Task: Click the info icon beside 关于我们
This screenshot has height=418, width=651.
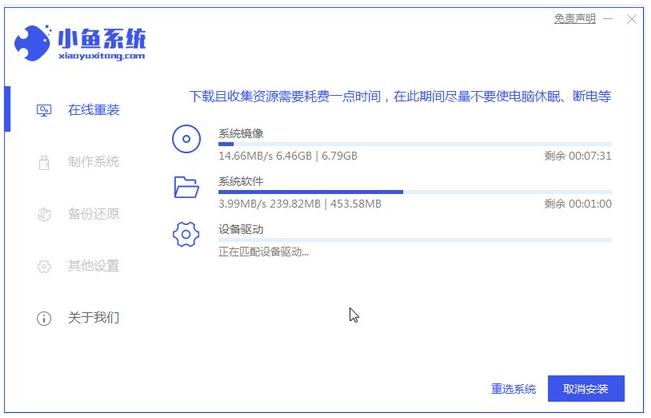Action: click(43, 319)
